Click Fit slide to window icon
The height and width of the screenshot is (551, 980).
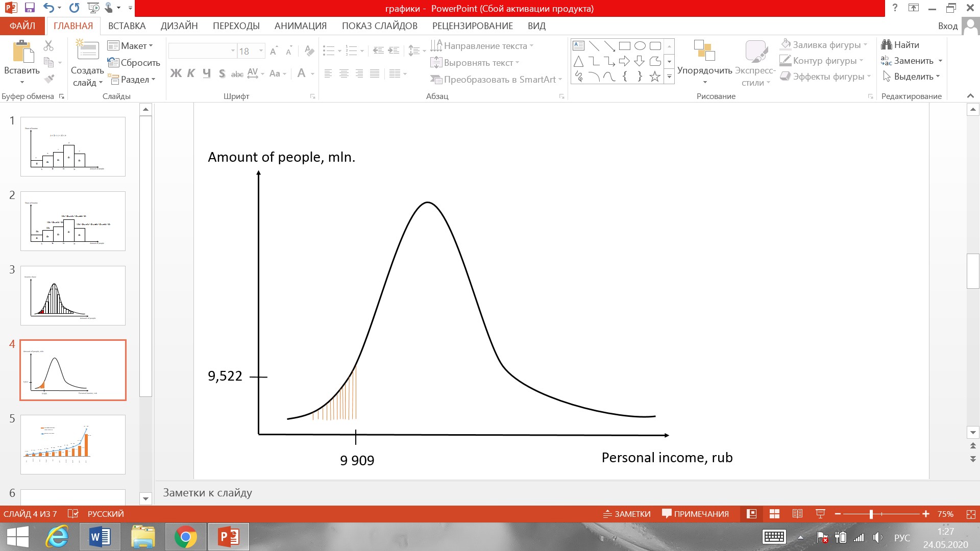(x=970, y=514)
